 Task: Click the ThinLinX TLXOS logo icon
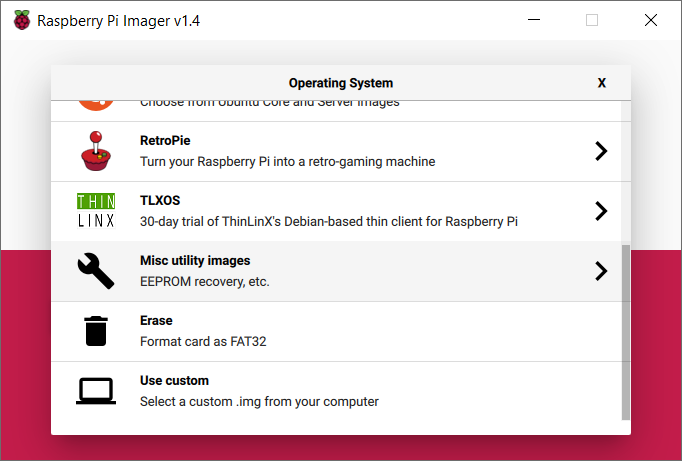click(96, 211)
